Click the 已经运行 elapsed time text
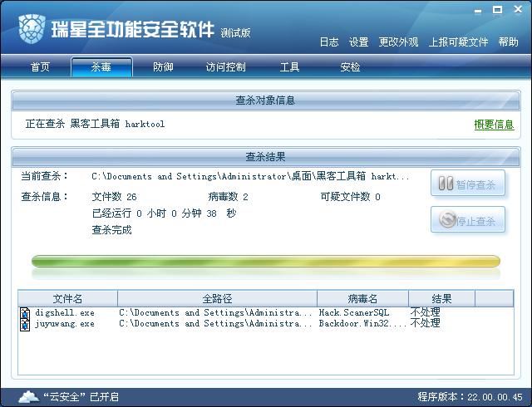This screenshot has height=407, width=532. (164, 213)
